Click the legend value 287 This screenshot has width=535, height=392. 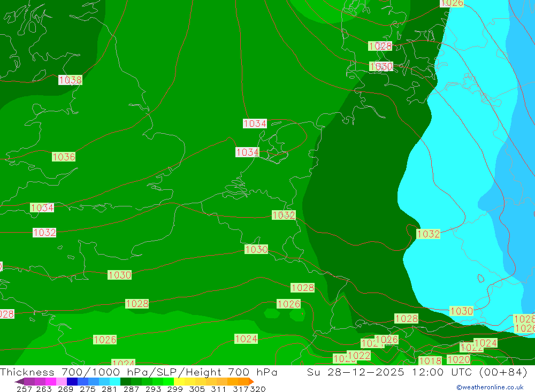pyautogui.click(x=131, y=389)
